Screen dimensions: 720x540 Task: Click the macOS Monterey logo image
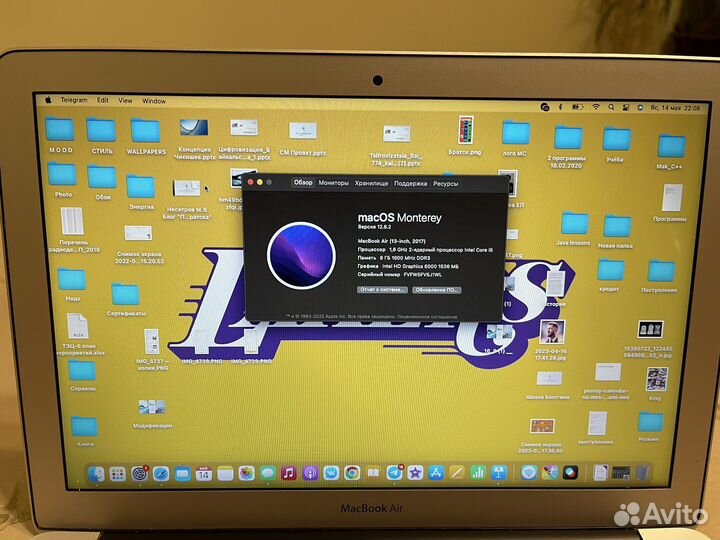[301, 255]
